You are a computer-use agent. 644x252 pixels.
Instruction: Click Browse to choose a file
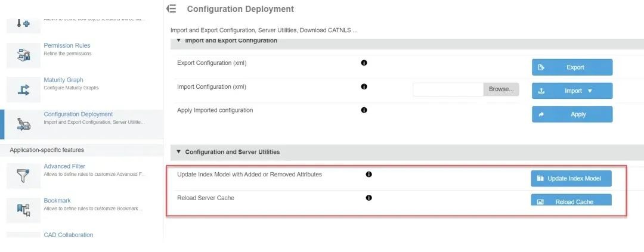501,89
